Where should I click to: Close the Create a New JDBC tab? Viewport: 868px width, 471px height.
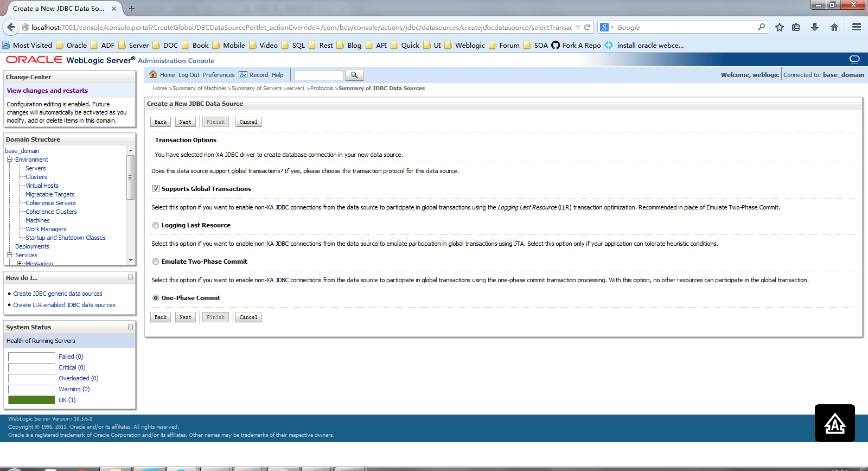114,9
